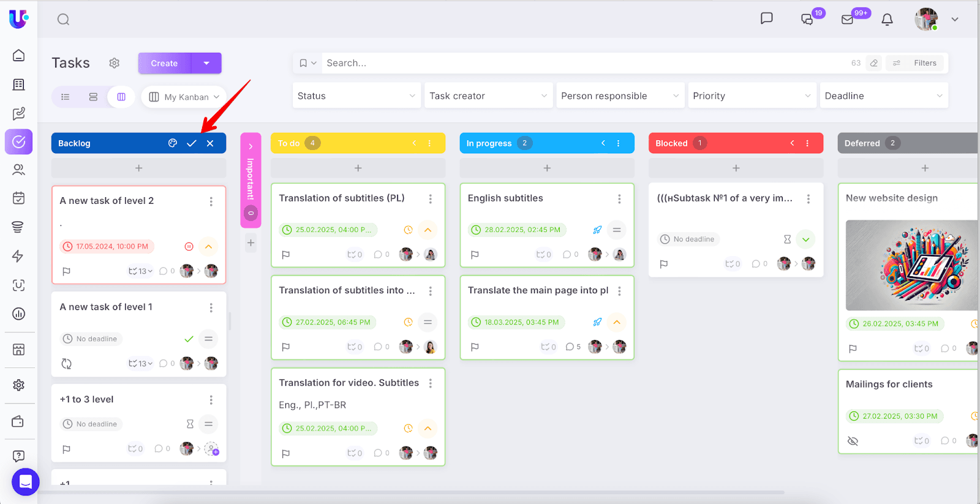
Task: Click the 5 comments on Translate the main page
Action: [x=573, y=347]
